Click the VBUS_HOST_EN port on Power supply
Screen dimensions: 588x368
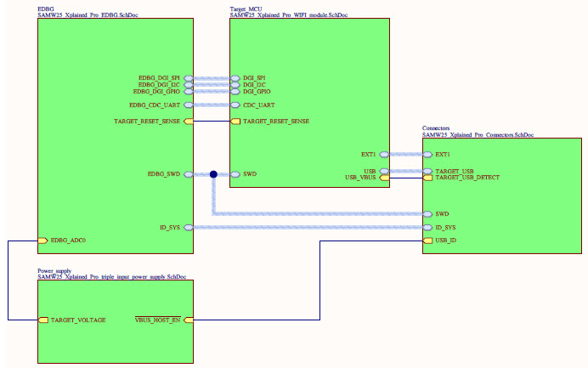point(188,320)
